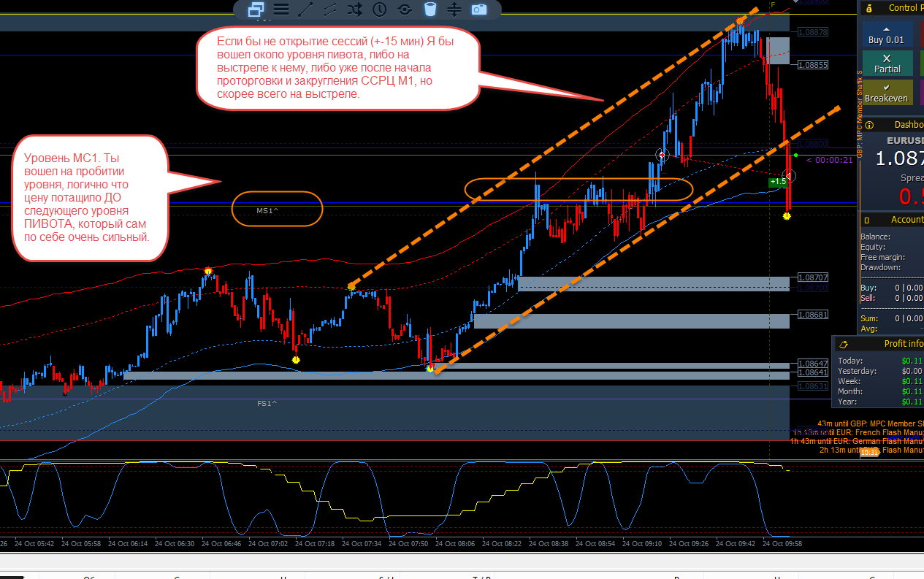Click the '24 Oct 07:02' time axis label

point(267,543)
